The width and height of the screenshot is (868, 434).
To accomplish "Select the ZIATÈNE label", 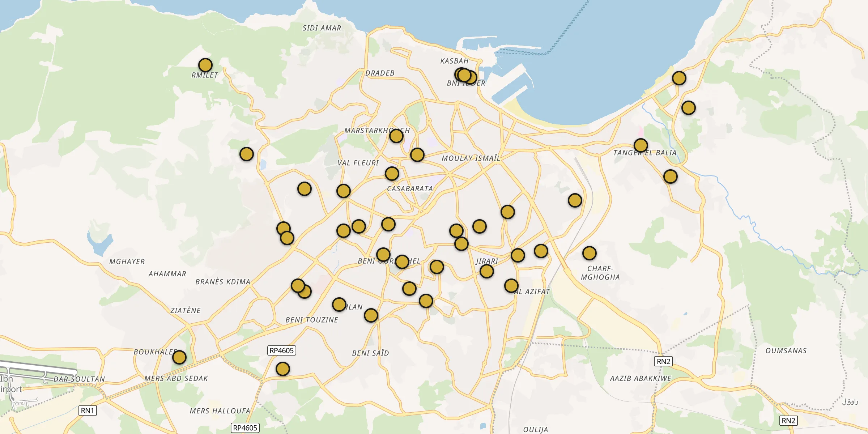I will click(x=186, y=310).
